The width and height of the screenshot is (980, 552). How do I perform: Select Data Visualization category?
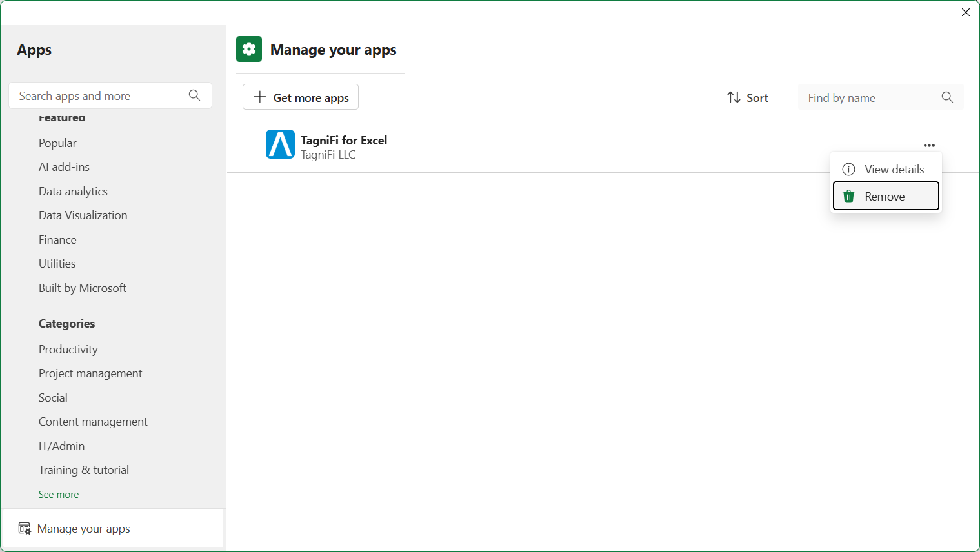point(83,215)
